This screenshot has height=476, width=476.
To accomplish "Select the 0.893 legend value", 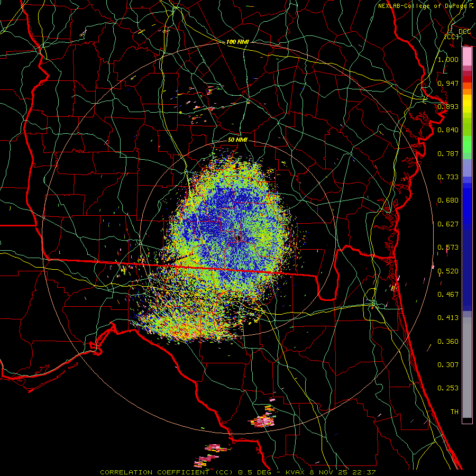I will pos(448,106).
